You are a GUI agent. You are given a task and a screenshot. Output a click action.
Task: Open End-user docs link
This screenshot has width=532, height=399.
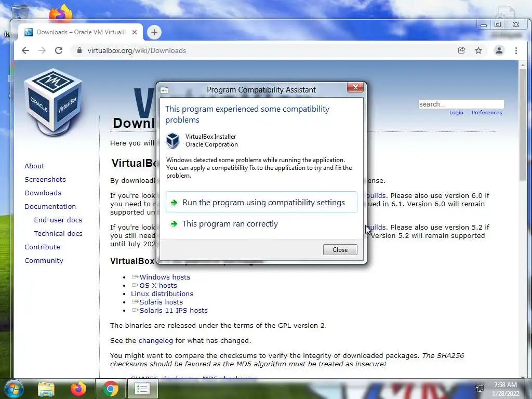(58, 220)
